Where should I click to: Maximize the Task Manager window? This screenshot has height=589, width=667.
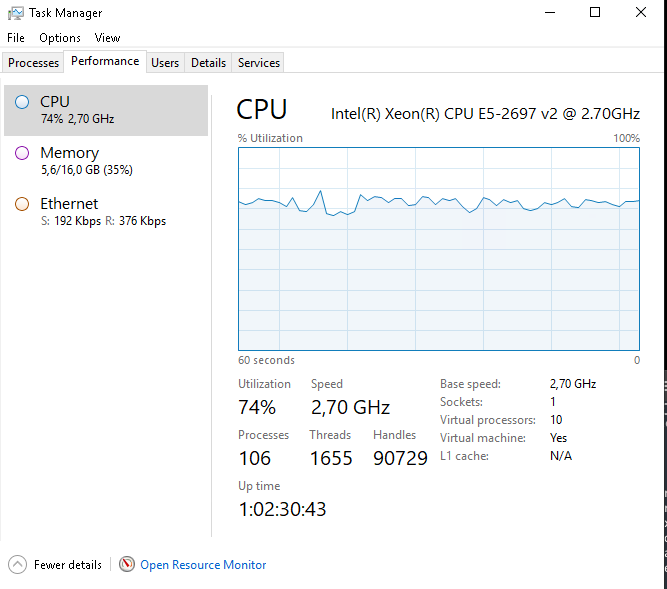[x=595, y=12]
